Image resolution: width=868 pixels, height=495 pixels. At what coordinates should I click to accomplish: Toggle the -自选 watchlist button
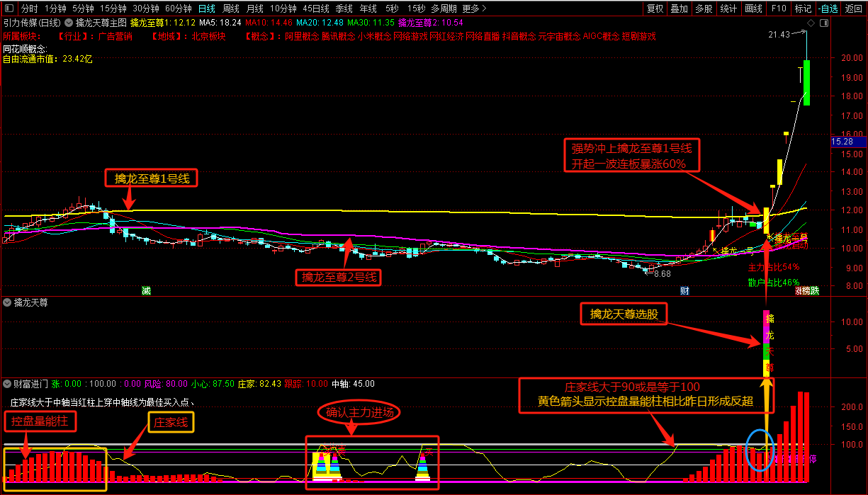[827, 8]
